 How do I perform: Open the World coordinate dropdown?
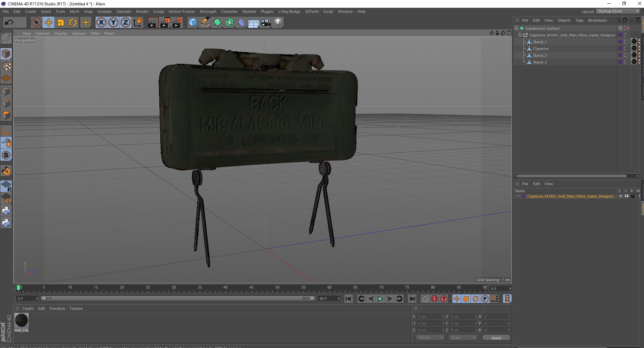click(430, 338)
